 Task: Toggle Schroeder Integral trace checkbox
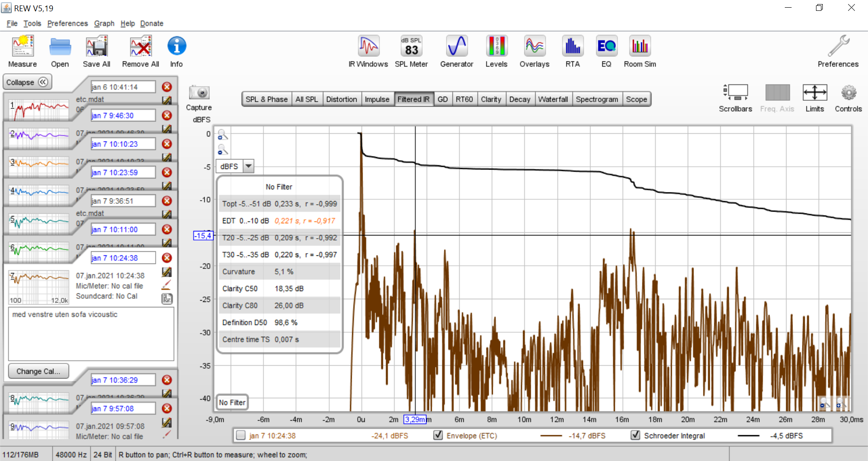click(636, 435)
